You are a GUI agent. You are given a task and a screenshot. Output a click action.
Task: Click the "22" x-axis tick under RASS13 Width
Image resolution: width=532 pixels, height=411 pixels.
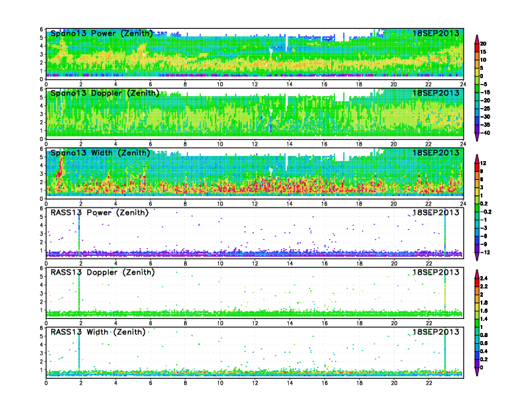click(429, 383)
